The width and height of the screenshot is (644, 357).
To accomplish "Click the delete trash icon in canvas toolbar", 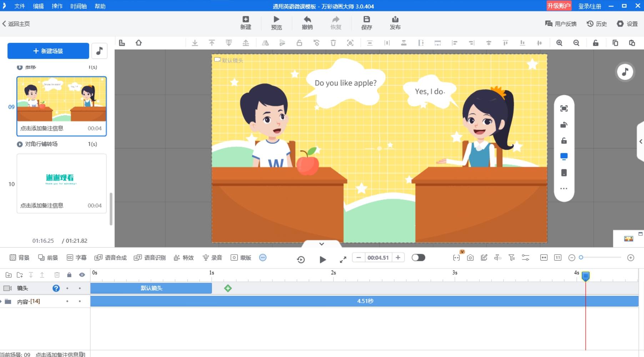I will coord(333,43).
